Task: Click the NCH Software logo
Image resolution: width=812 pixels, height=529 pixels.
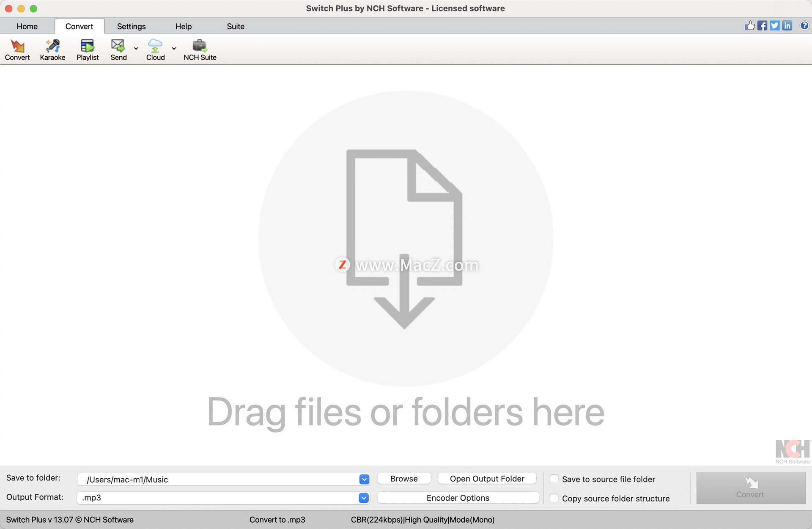Action: pos(793,452)
